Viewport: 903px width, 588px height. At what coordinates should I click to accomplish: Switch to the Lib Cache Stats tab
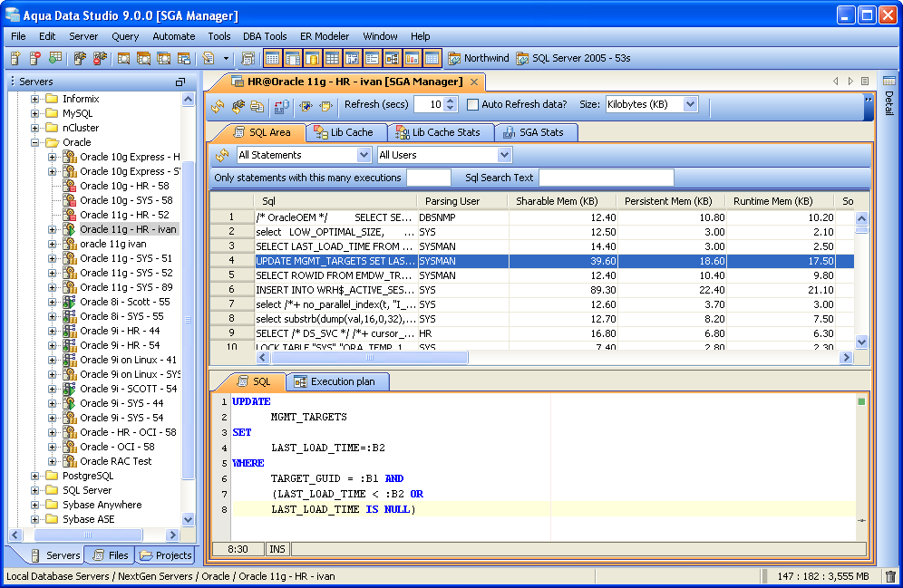click(438, 132)
